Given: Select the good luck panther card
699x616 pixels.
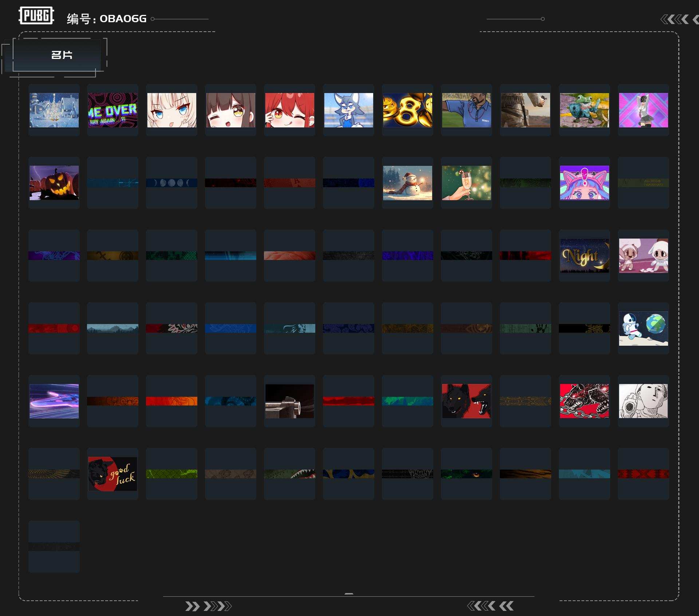Looking at the screenshot, I should [112, 474].
